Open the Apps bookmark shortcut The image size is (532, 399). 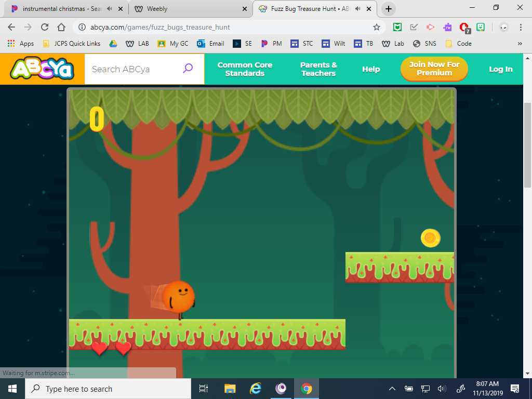21,44
